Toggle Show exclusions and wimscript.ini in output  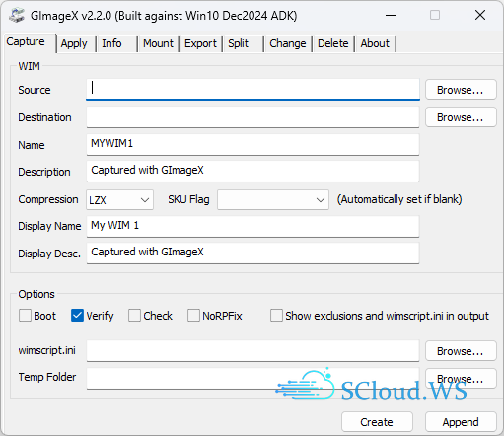pos(276,316)
